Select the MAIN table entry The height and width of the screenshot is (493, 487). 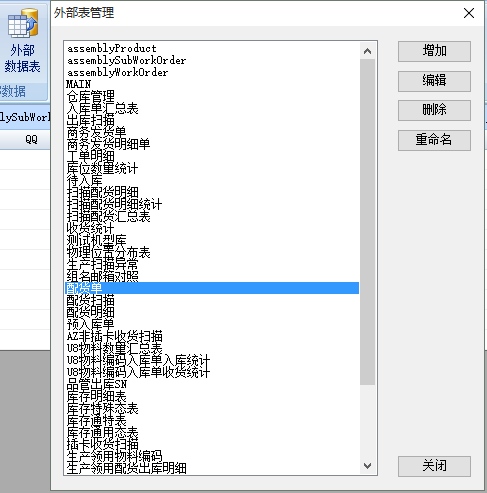(78, 84)
